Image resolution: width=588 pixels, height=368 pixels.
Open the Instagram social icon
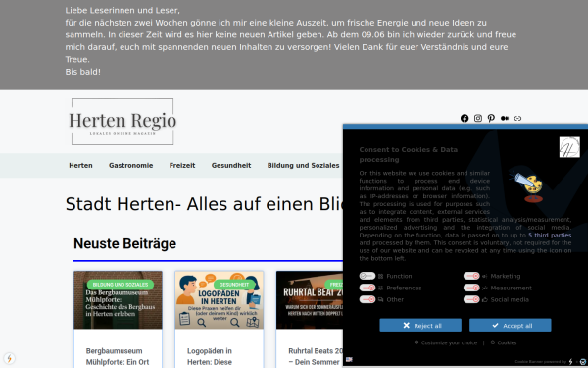(478, 119)
